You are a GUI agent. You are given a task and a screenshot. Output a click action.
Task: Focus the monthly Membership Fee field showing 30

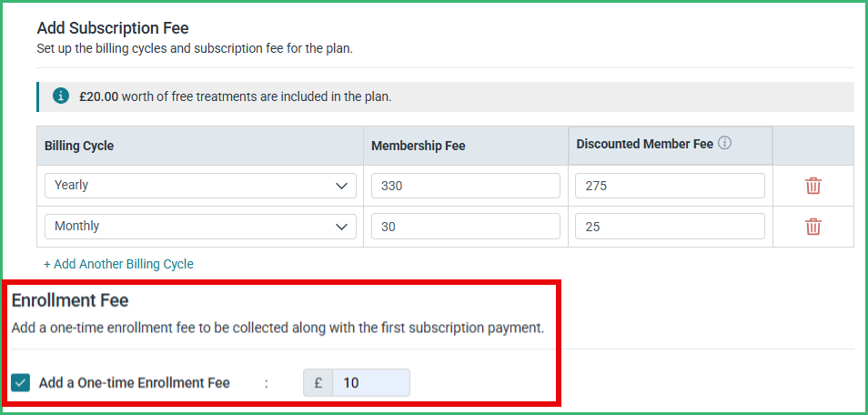[466, 227]
